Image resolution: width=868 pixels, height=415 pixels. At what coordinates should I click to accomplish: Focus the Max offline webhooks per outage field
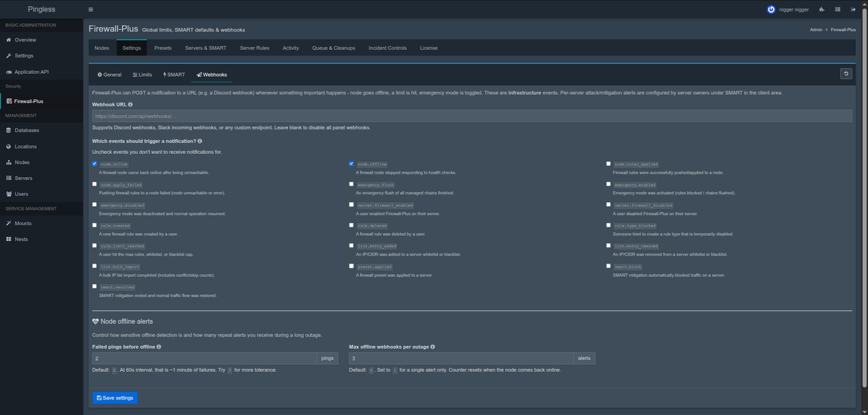461,358
